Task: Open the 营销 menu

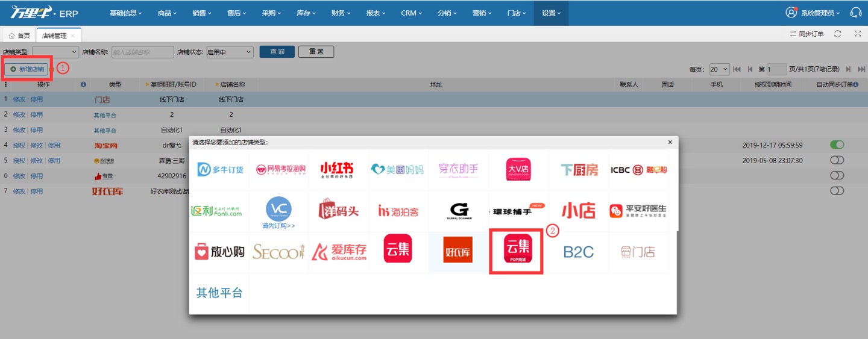Action: tap(482, 13)
